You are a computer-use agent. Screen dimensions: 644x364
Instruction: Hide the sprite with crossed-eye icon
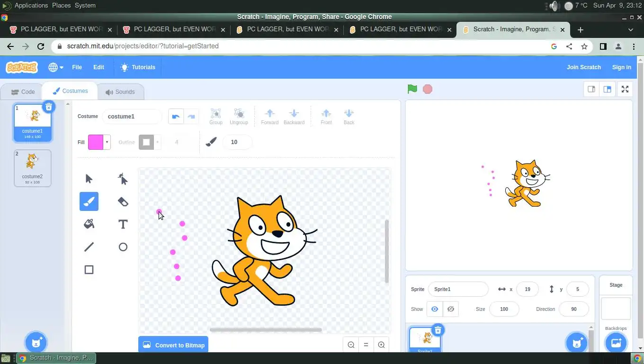pyautogui.click(x=451, y=309)
